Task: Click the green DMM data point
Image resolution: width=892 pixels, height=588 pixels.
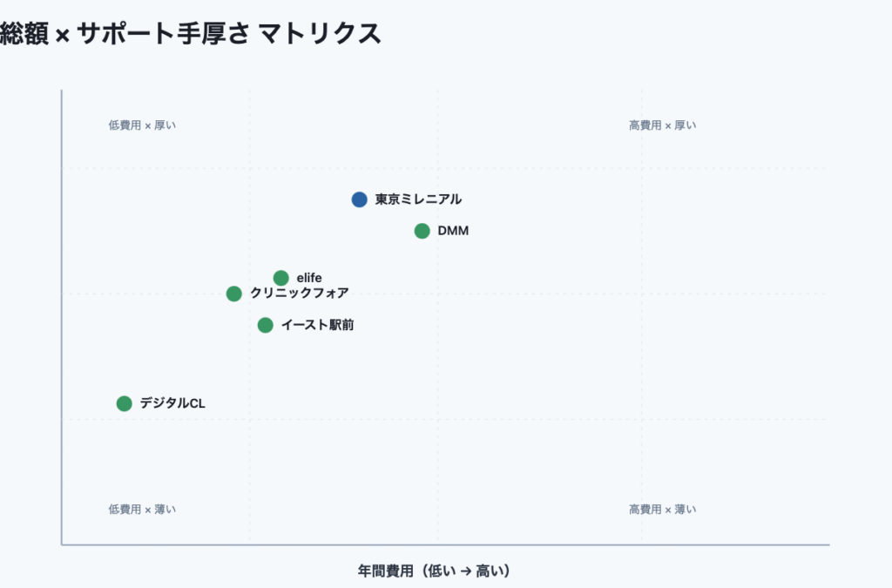Action: pos(422,231)
